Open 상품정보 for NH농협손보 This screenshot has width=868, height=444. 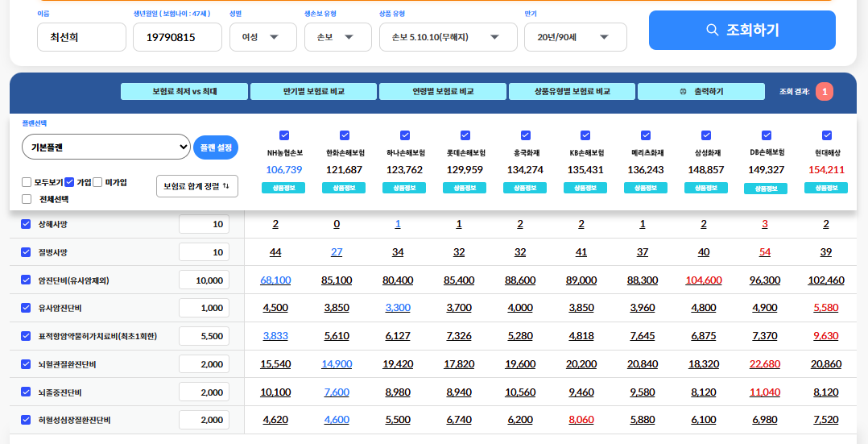(x=283, y=188)
